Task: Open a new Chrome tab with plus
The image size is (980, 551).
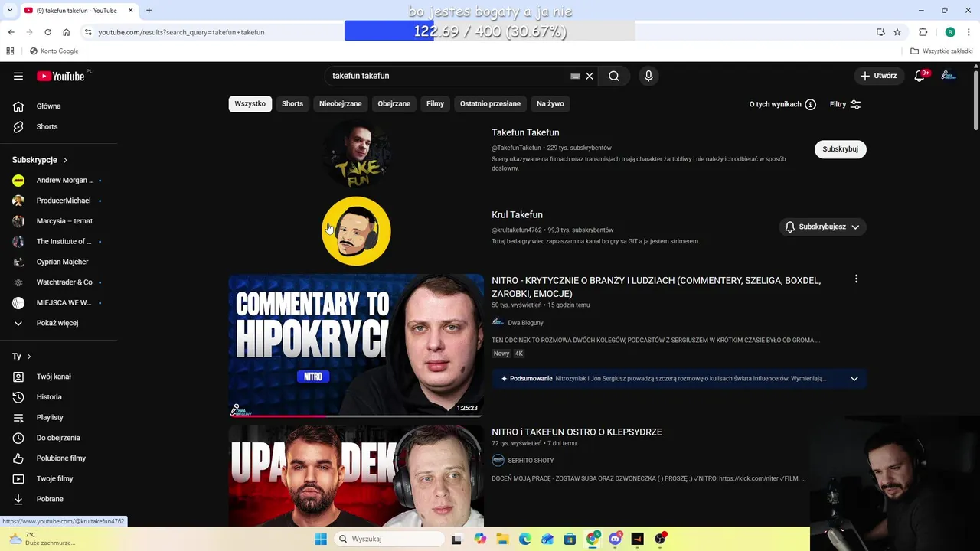Action: [149, 10]
